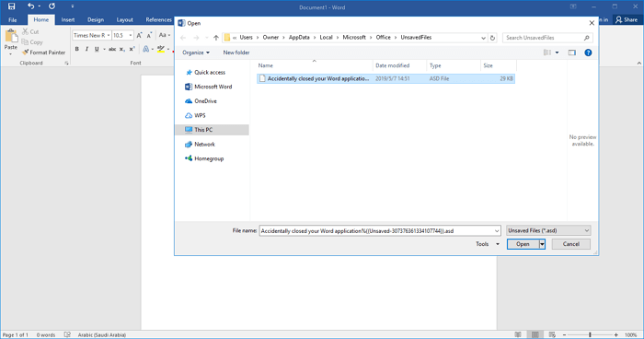
Task: Switch to the References tab
Action: click(158, 19)
